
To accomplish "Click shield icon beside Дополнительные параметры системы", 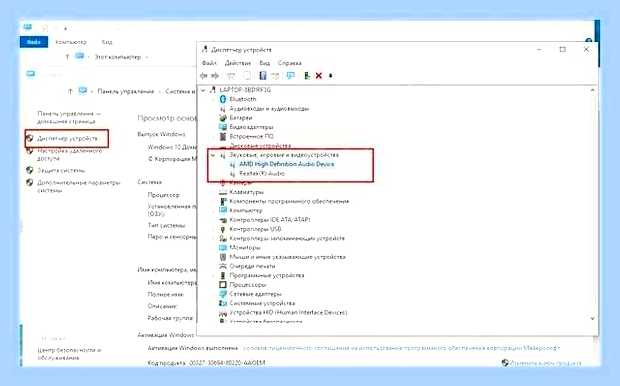I will click(x=29, y=182).
